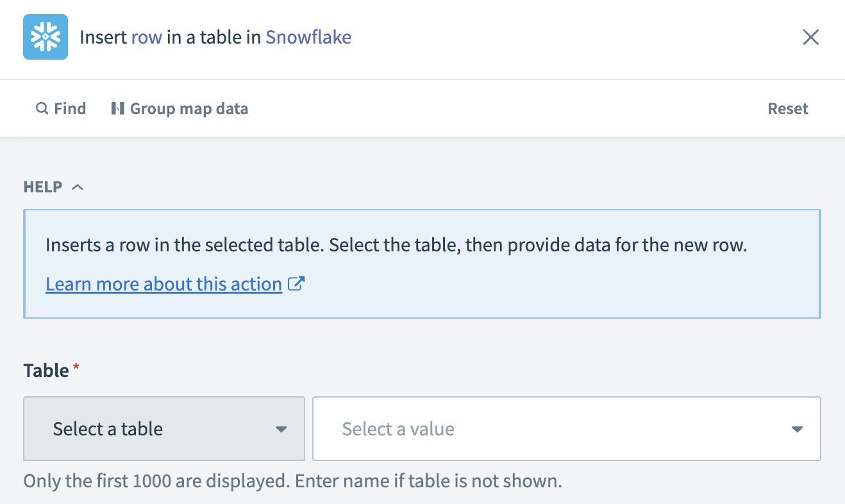
Task: Click the collapse chevron next to HELP
Action: [x=78, y=187]
